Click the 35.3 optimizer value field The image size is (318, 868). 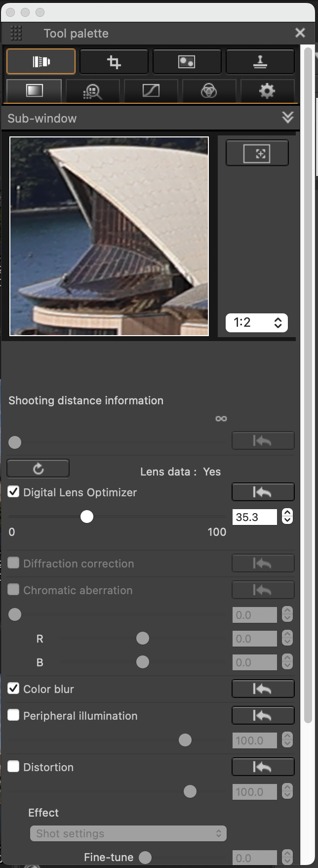255,517
